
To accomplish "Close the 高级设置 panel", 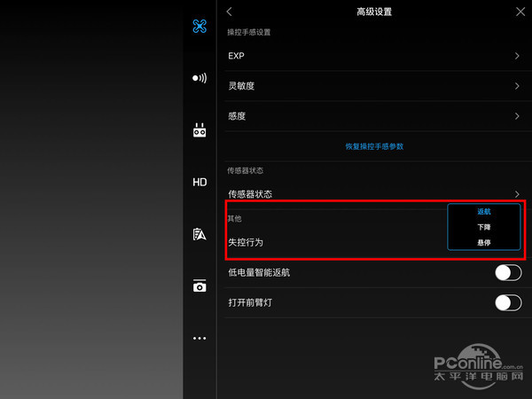I will pyautogui.click(x=520, y=12).
